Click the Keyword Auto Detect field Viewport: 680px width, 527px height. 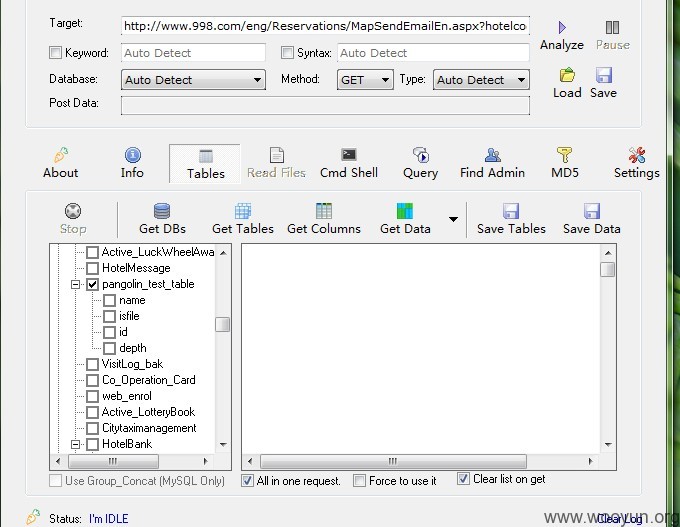coord(193,53)
